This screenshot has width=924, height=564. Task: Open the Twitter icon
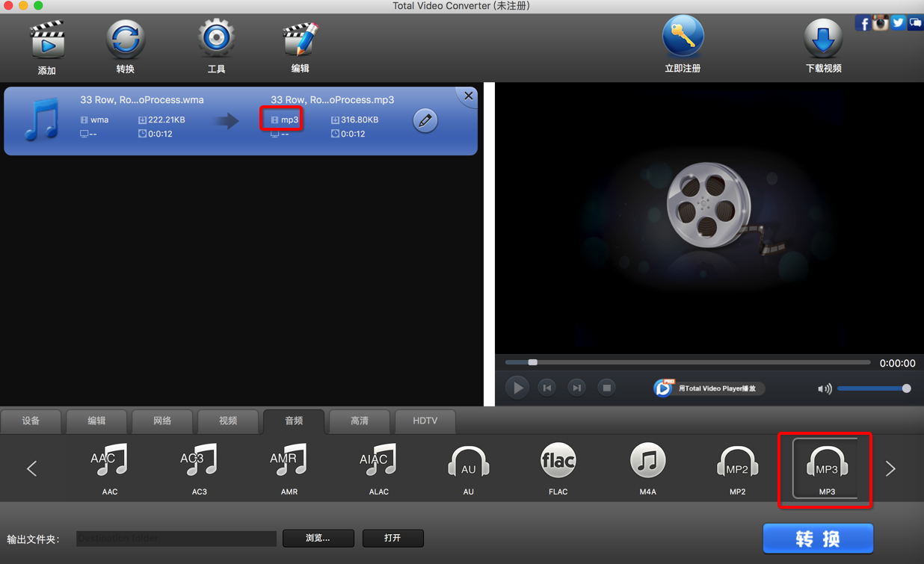pos(898,23)
